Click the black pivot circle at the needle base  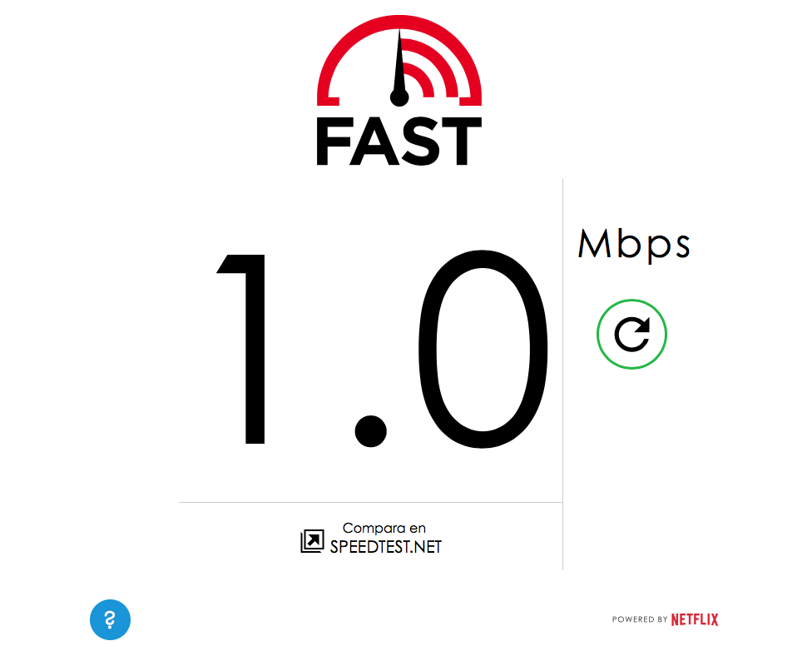click(399, 97)
